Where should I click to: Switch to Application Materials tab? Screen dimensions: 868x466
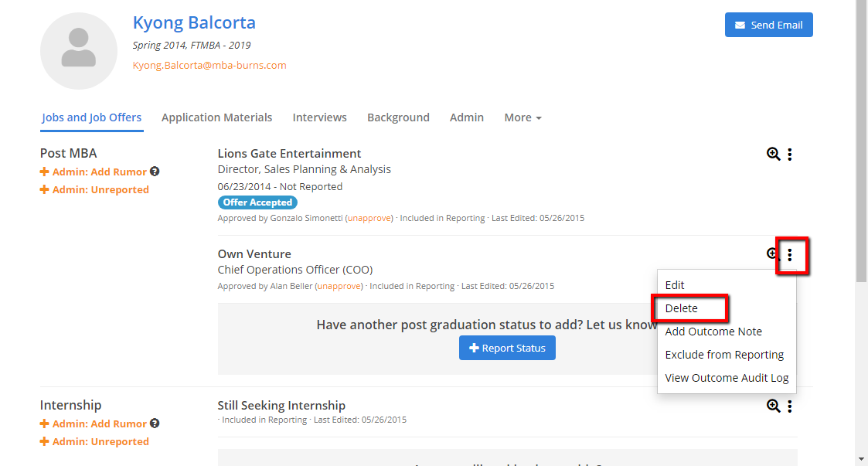point(216,117)
